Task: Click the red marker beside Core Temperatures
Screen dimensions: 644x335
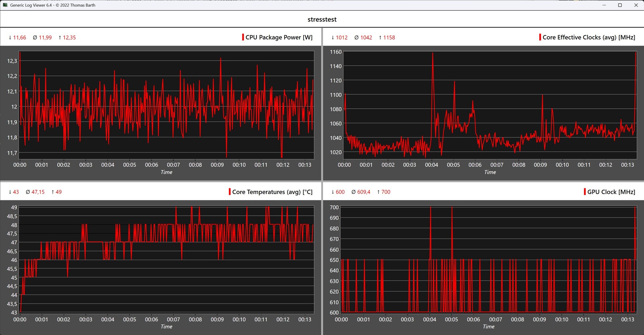Action: 229,192
